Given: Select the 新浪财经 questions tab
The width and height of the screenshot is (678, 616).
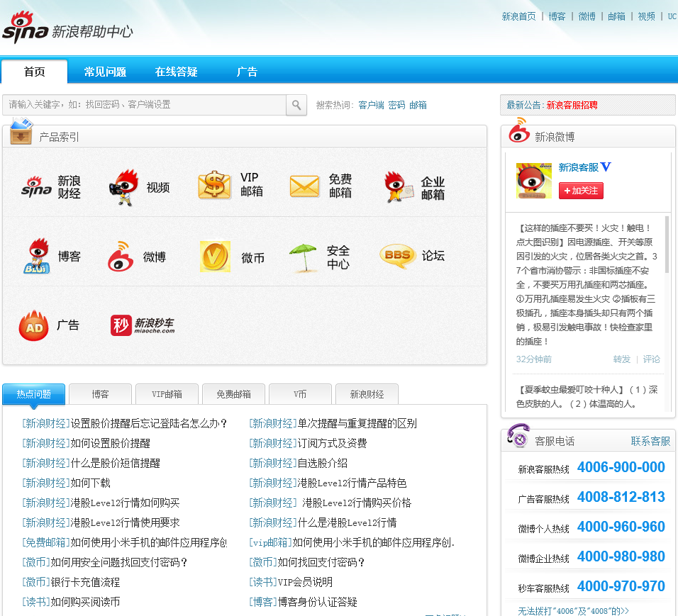Looking at the screenshot, I should point(367,394).
